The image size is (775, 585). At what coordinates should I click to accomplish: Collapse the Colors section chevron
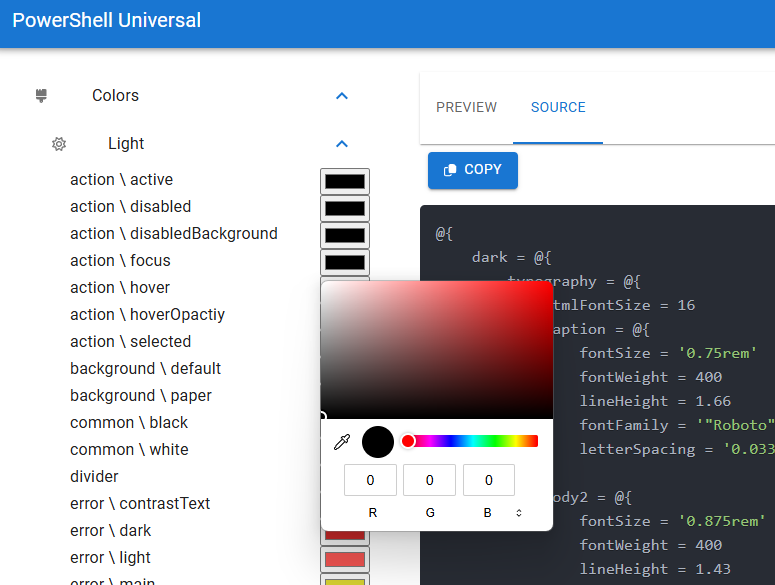pos(342,96)
